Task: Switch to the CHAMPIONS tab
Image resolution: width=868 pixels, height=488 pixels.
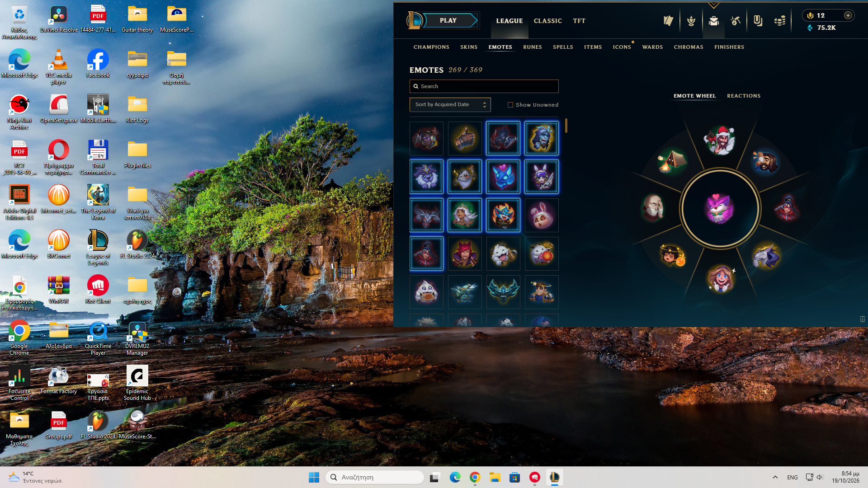Action: 431,47
